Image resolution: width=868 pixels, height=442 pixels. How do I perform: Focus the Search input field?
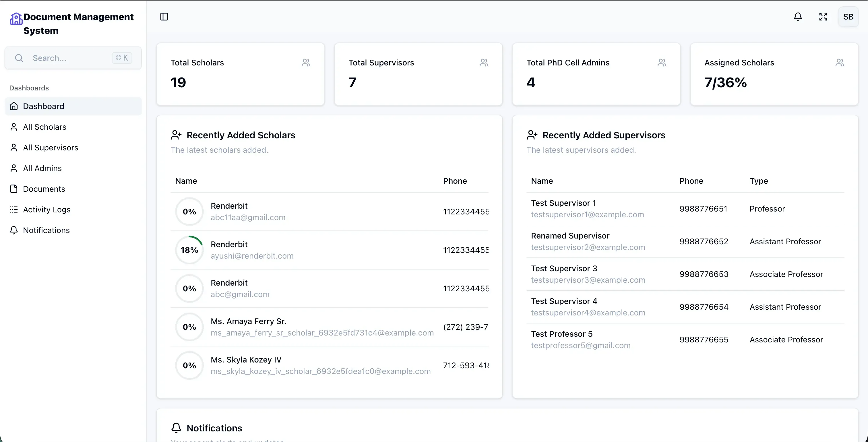[71, 58]
